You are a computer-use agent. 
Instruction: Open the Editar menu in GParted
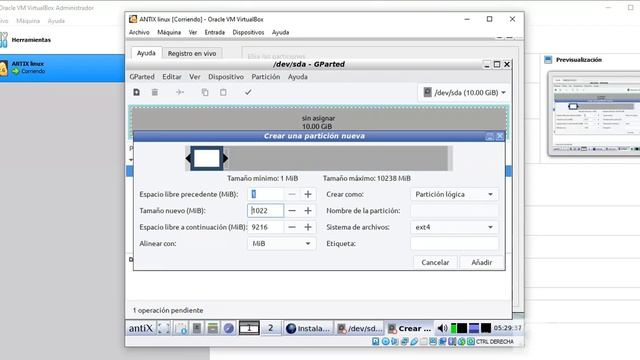click(171, 77)
